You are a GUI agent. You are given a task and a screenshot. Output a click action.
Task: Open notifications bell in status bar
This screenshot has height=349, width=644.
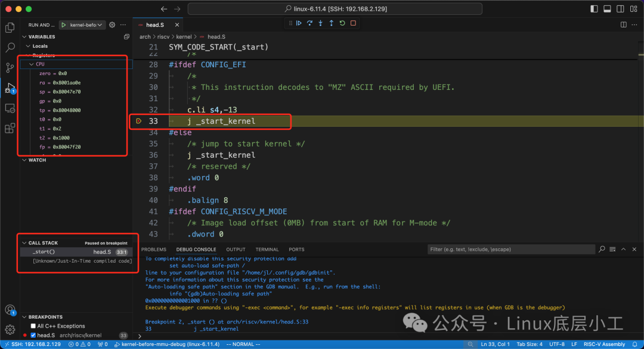pos(635,344)
